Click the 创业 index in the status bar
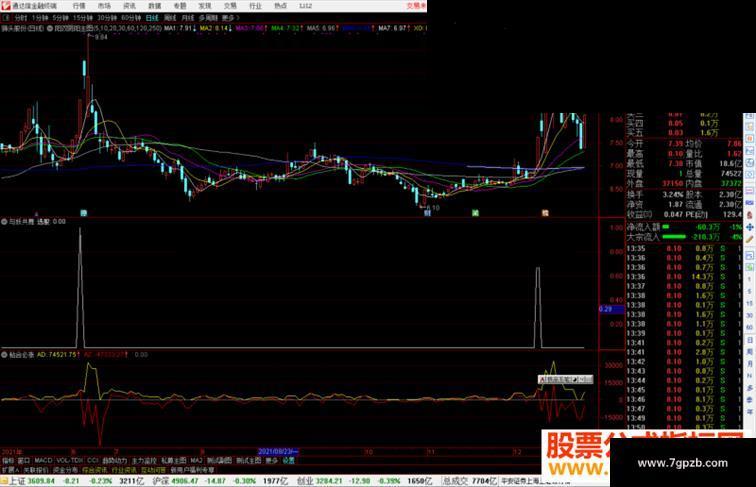 304,481
